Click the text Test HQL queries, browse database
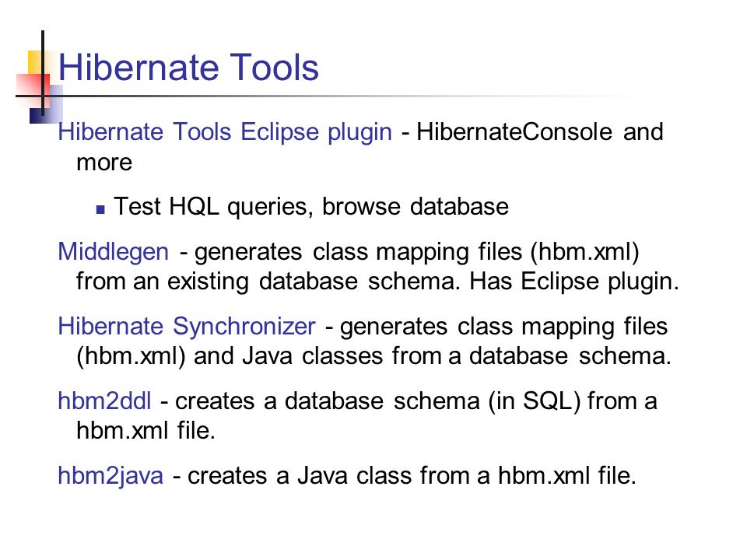 pyautogui.click(x=311, y=207)
